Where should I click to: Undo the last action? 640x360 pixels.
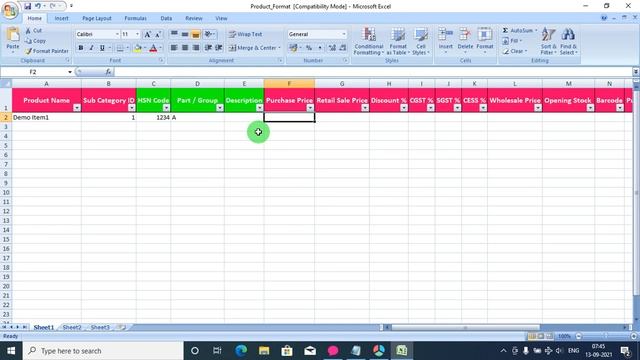(38, 6)
